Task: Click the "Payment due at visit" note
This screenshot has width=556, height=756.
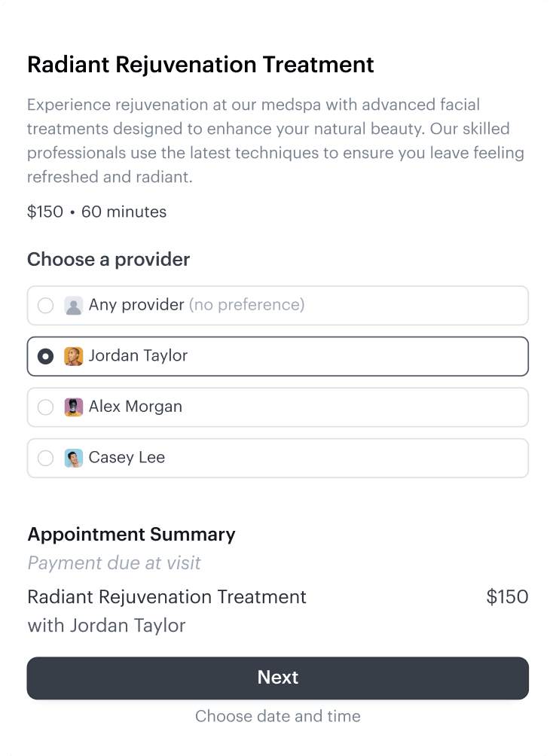Action: tap(115, 562)
